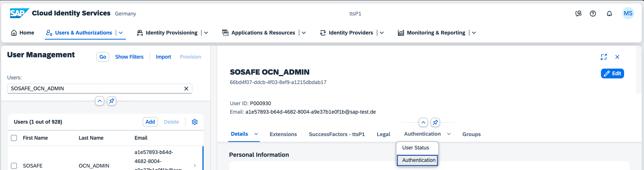The width and height of the screenshot is (644, 170).
Task: Click the Edit button
Action: click(x=612, y=74)
